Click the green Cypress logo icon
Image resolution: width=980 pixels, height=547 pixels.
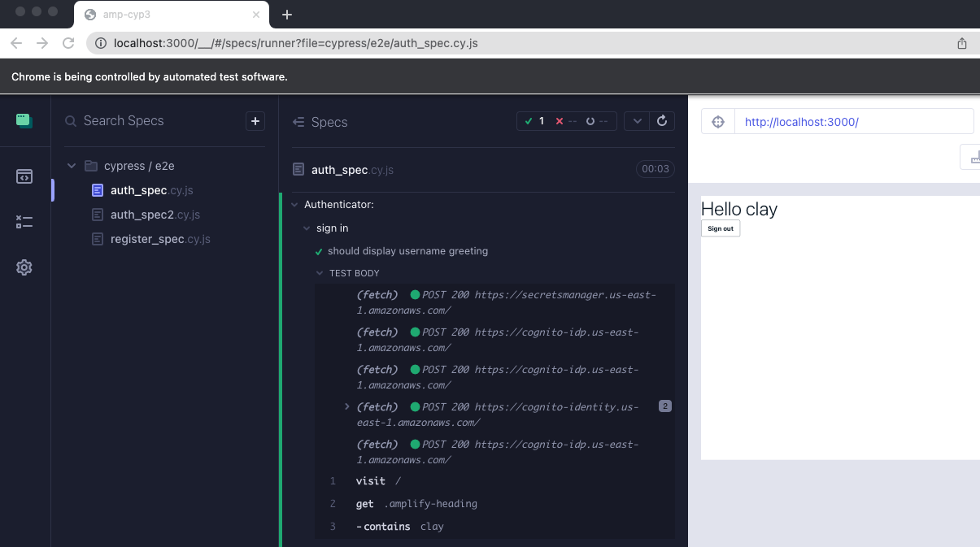pyautogui.click(x=24, y=120)
